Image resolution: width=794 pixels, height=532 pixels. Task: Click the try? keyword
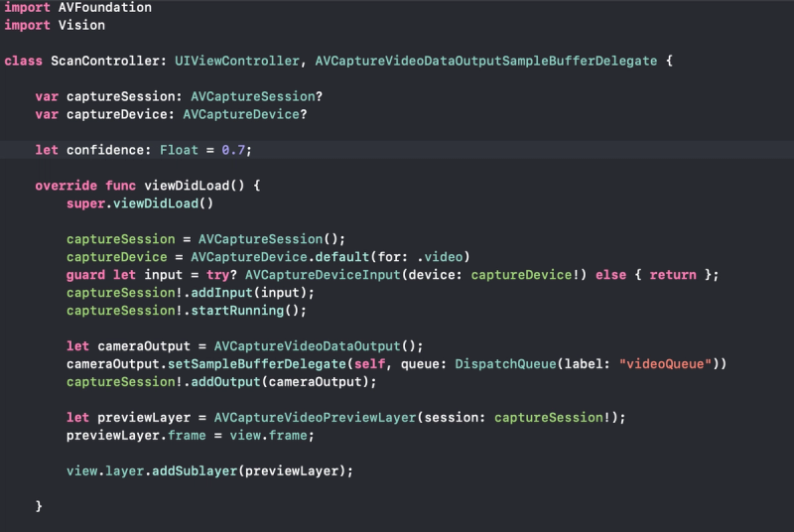[221, 275]
